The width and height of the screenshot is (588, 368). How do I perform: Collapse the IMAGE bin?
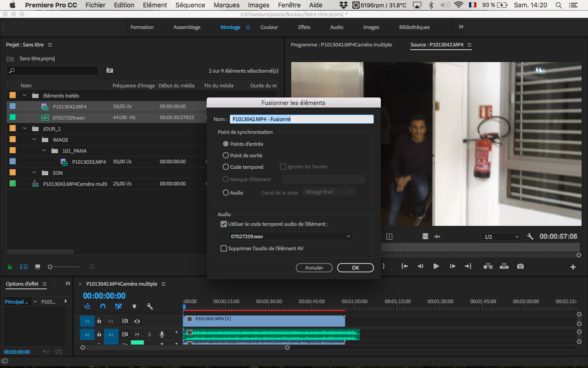(34, 140)
